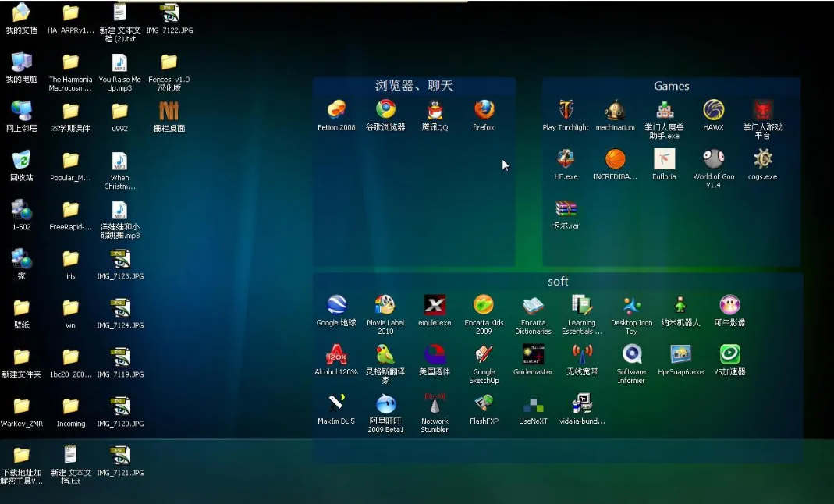Open the 掌门人游戏平台 icon
Image resolution: width=834 pixels, height=504 pixels.
(763, 110)
